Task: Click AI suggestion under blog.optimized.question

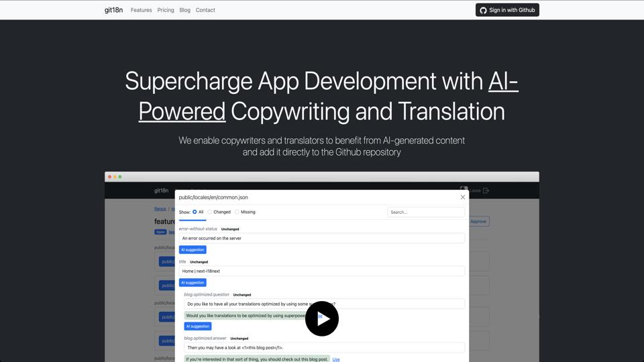Action: click(x=198, y=326)
